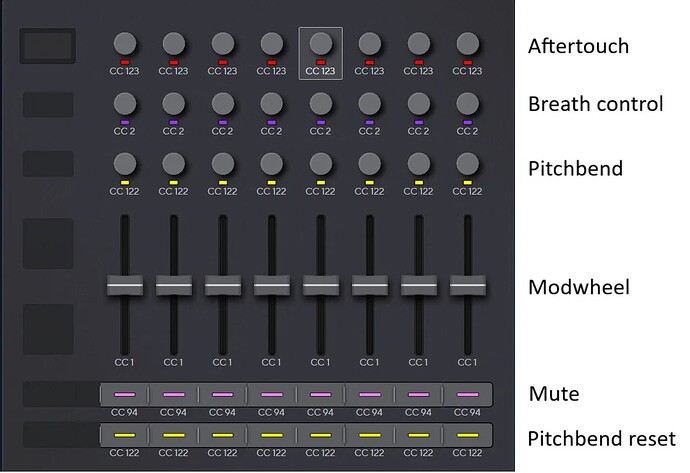Toggle the last CC 94 Mute button

(x=467, y=395)
